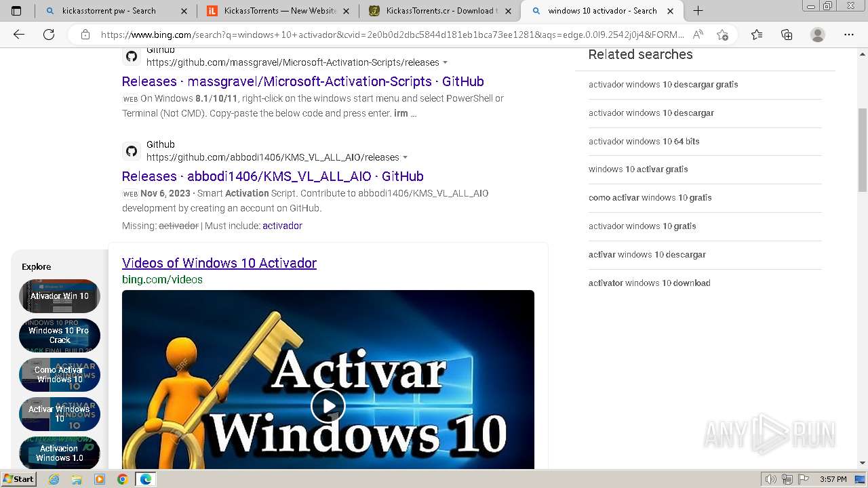Open Action Center flag icon in tray
868x488 pixels.
coord(804,479)
